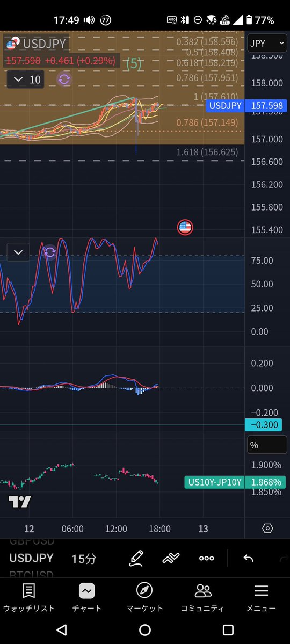Tap the 06:00 time axis label
The height and width of the screenshot is (644, 290).
[x=73, y=529]
